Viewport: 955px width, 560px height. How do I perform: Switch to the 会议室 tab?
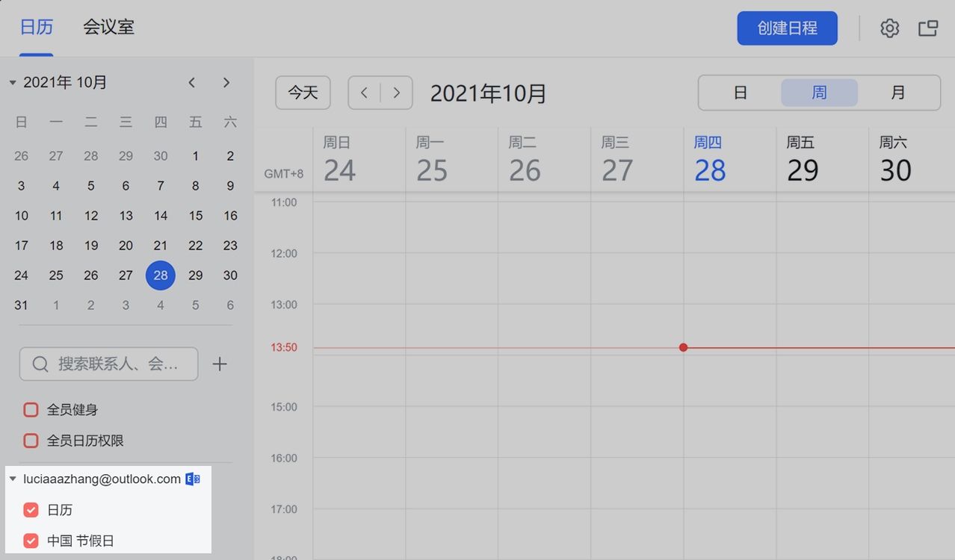(x=108, y=28)
